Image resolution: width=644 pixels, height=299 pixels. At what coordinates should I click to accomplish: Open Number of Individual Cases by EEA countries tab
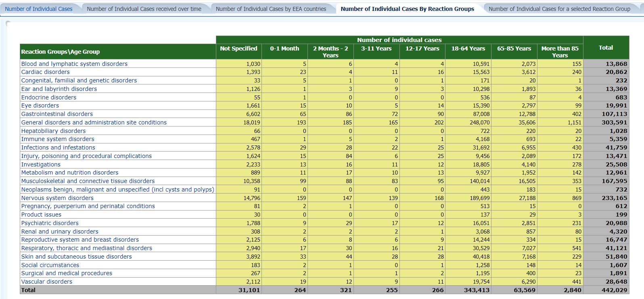(271, 9)
